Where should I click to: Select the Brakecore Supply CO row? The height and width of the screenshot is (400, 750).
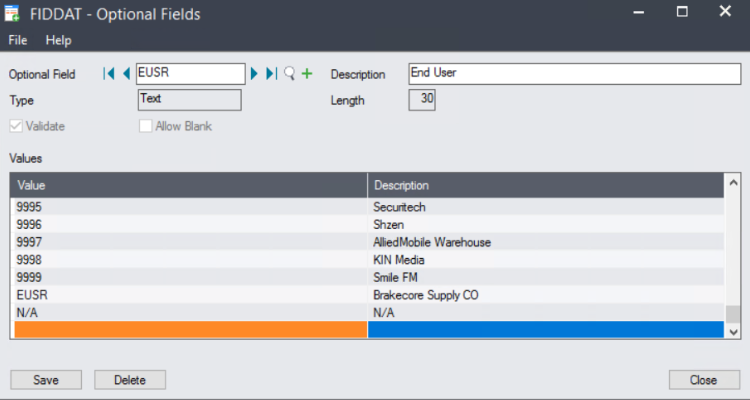430,295
